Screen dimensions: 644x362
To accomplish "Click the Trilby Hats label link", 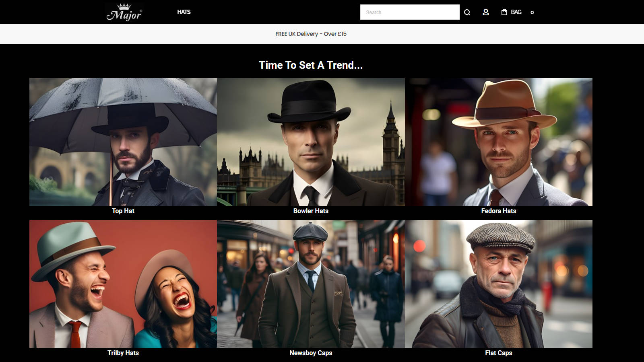I will tap(123, 353).
